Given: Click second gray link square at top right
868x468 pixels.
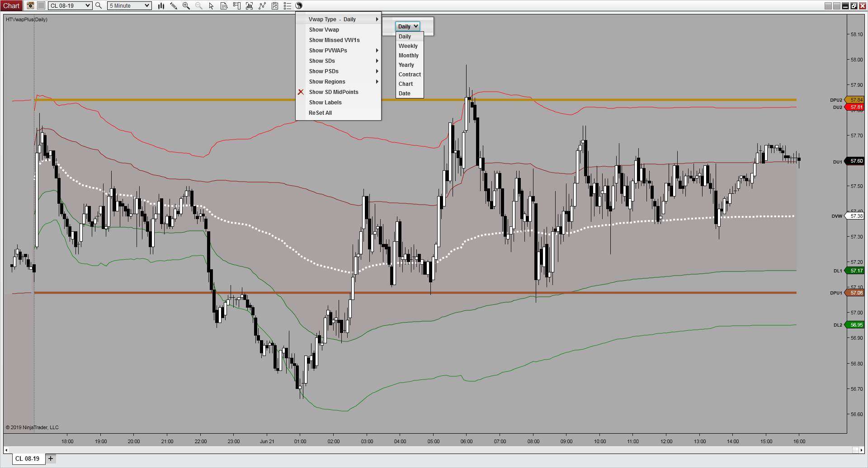Looking at the screenshot, I should click(x=837, y=6).
